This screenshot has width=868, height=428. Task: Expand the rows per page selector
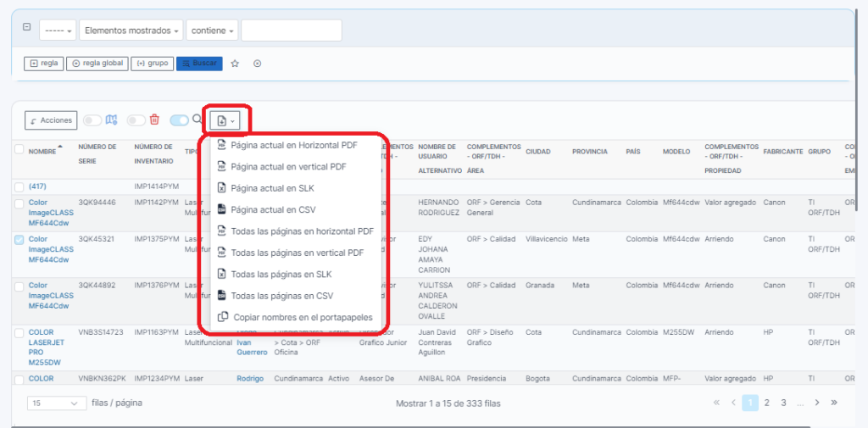[54, 403]
